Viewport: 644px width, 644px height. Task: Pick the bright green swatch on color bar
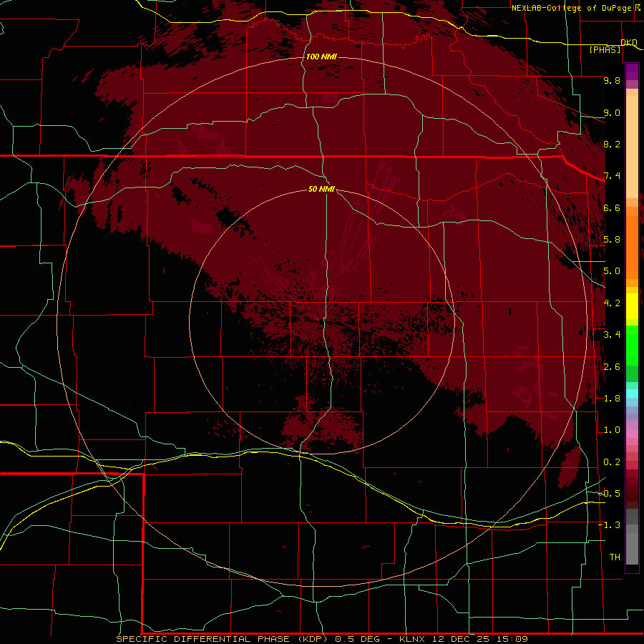click(x=632, y=346)
